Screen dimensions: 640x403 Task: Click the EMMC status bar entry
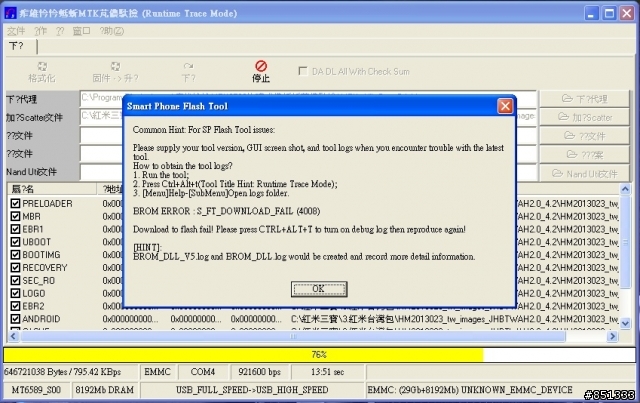click(157, 372)
